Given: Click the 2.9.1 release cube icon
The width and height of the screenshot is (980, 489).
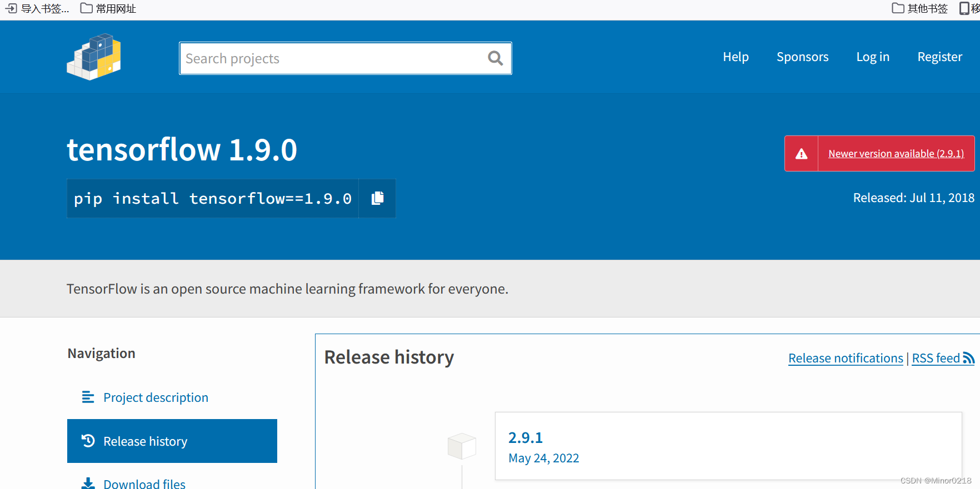Looking at the screenshot, I should [462, 446].
